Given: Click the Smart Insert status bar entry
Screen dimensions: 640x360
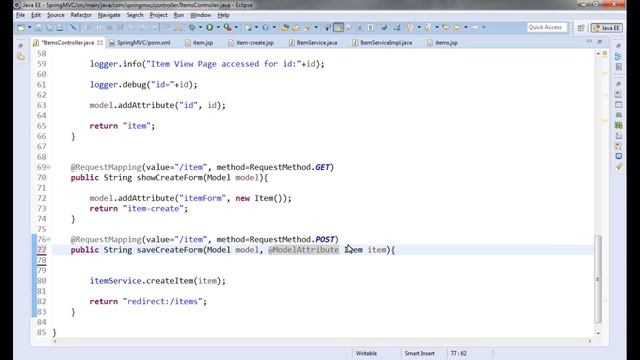Looking at the screenshot, I should pos(419,353).
